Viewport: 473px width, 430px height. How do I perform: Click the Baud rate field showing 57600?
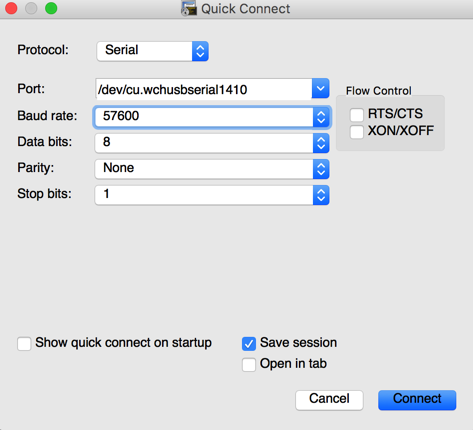pyautogui.click(x=204, y=117)
